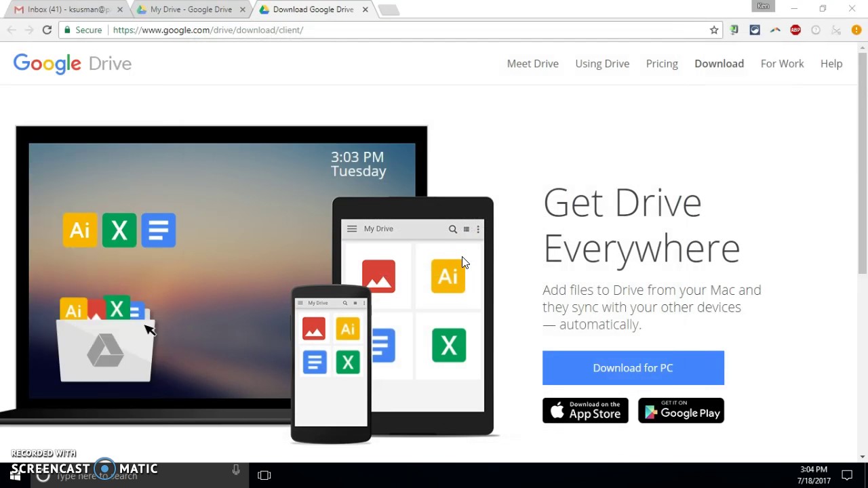This screenshot has width=868, height=488.
Task: Activate the taskbar microphone icon
Action: click(x=236, y=470)
